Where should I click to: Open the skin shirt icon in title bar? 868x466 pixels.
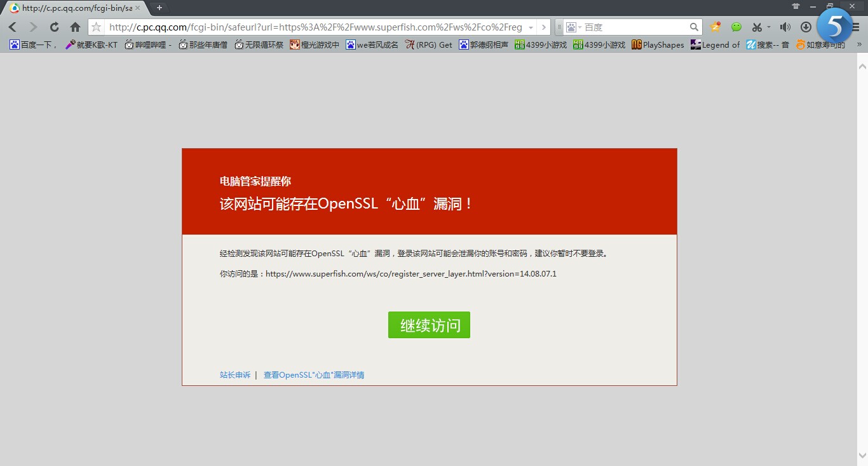(x=796, y=6)
